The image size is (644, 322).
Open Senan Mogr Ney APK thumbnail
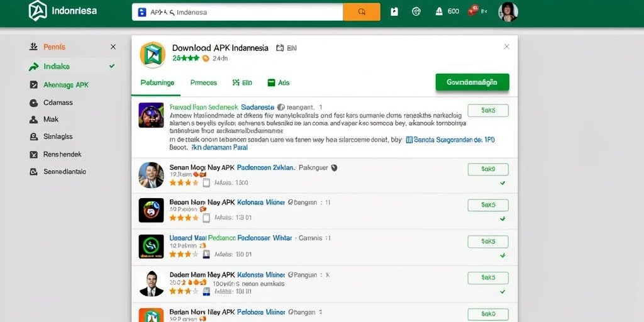[x=151, y=175]
